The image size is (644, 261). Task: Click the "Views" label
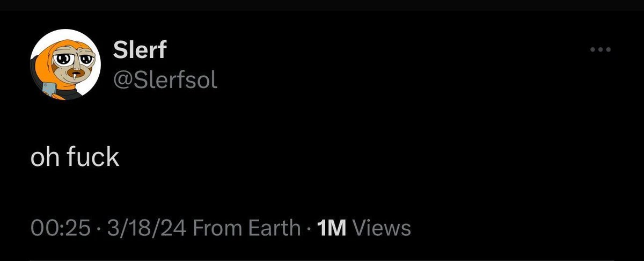point(382,228)
